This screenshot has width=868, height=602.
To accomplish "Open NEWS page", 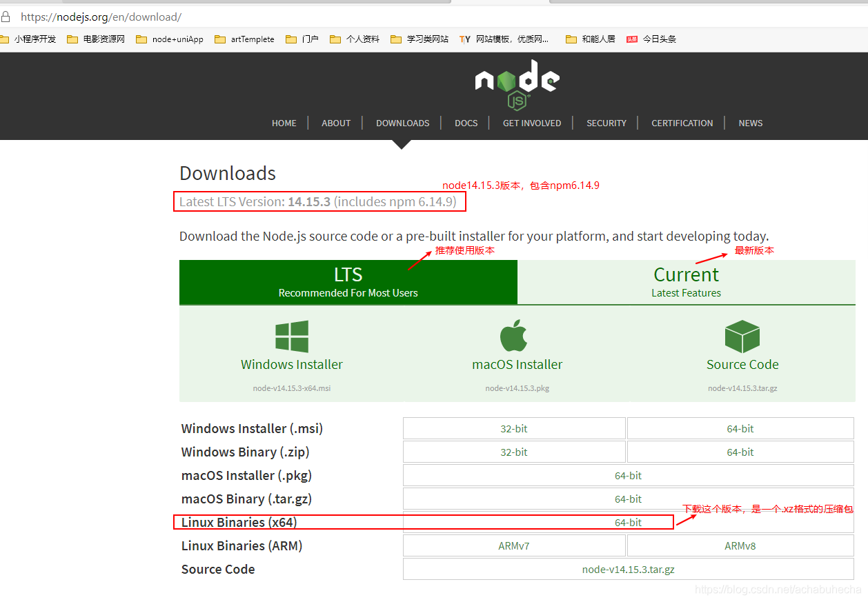I will [x=751, y=123].
